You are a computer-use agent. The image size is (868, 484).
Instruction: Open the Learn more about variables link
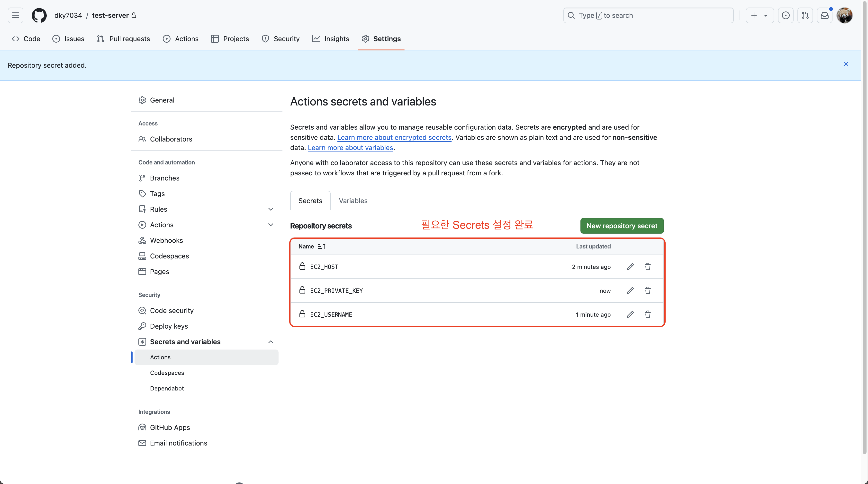point(350,148)
